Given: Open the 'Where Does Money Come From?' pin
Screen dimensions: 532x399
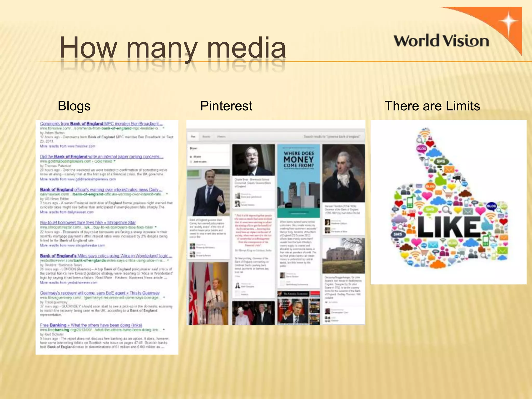Looking at the screenshot, I should coord(298,181).
